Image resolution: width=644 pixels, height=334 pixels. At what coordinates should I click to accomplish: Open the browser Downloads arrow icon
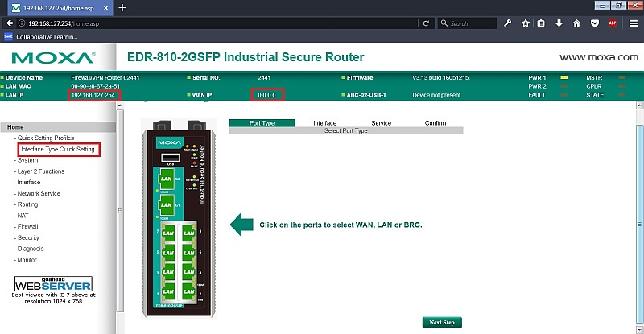(559, 23)
